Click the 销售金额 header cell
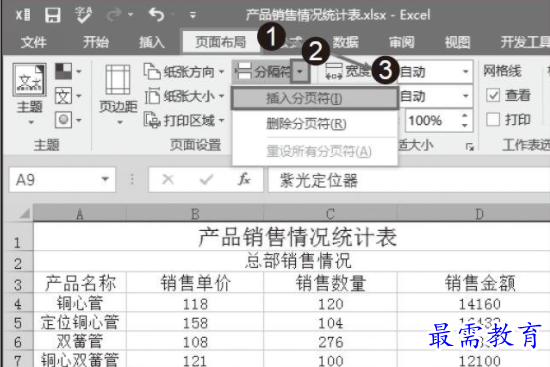This screenshot has height=367, width=550. (x=474, y=282)
